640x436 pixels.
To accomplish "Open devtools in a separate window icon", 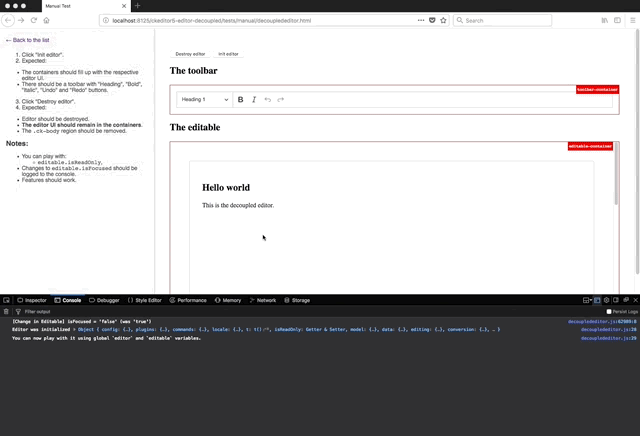I will (x=626, y=300).
